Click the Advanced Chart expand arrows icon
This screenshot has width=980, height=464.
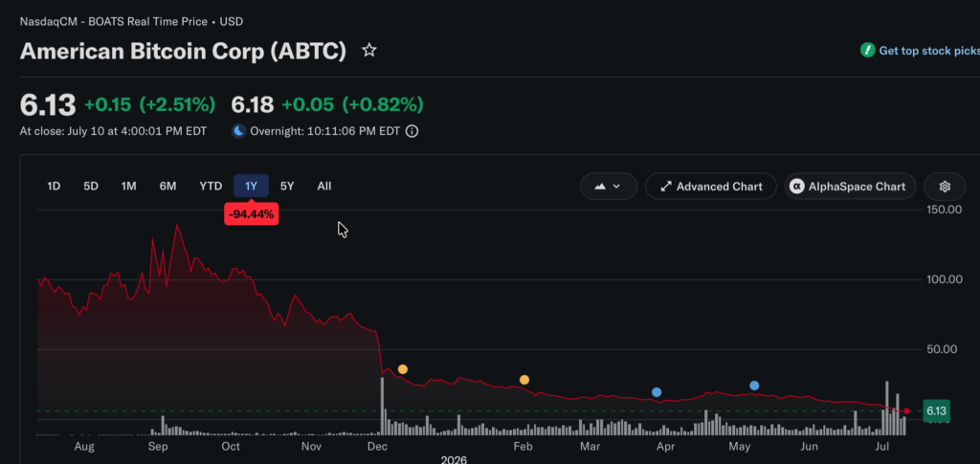pyautogui.click(x=666, y=187)
